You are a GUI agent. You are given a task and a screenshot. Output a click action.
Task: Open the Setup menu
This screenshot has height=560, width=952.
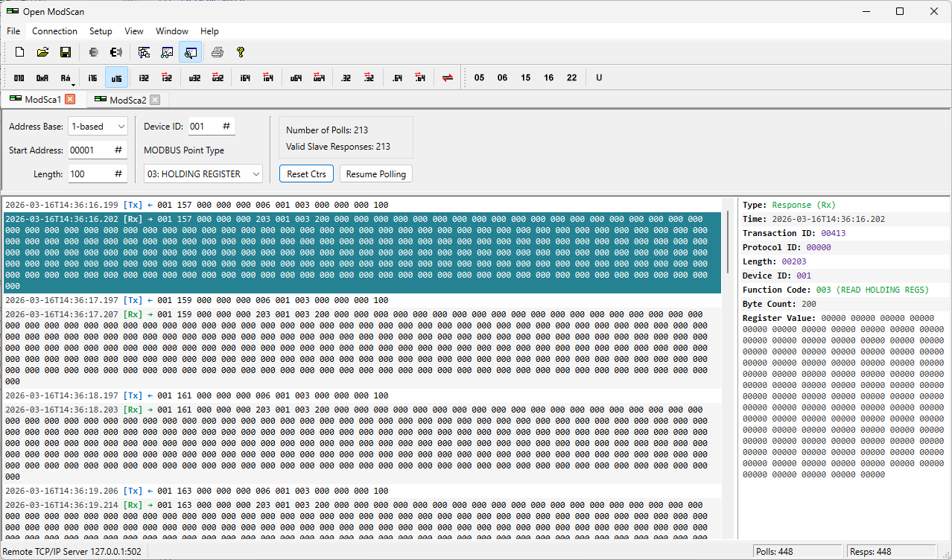[x=100, y=31]
